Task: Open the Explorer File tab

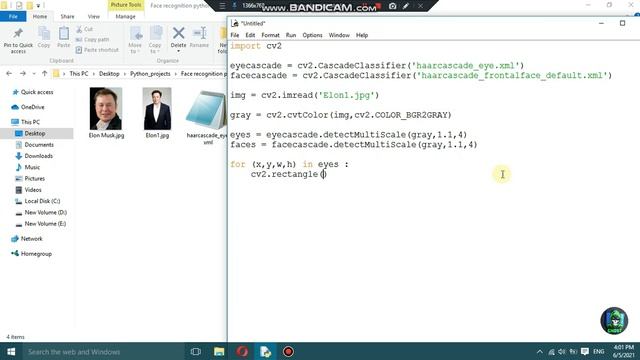Action: coord(13,16)
